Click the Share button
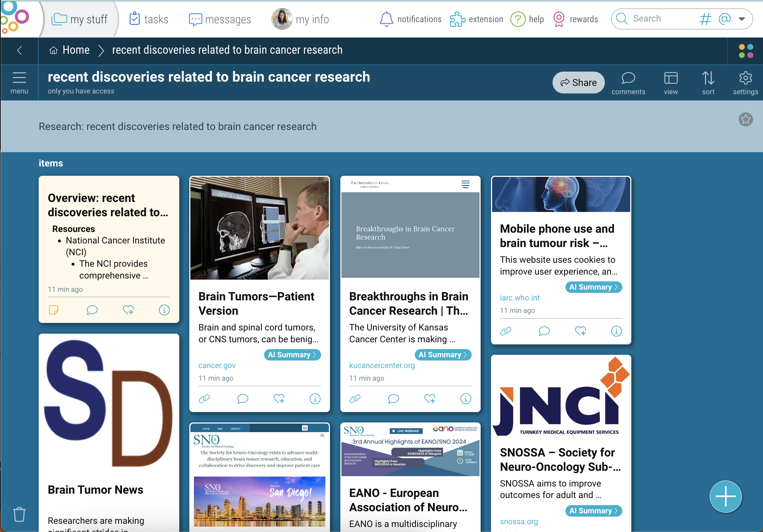 pos(578,83)
